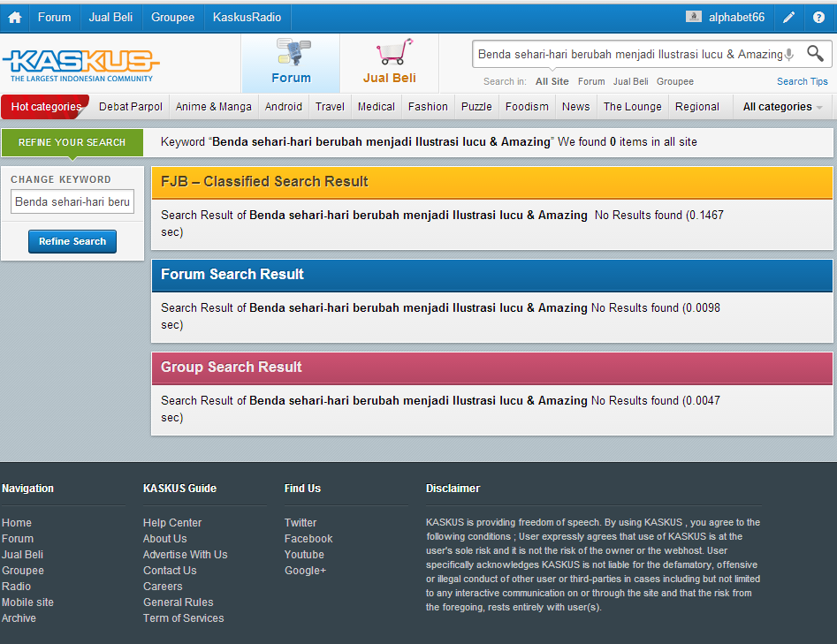Open the Medical category

377,107
